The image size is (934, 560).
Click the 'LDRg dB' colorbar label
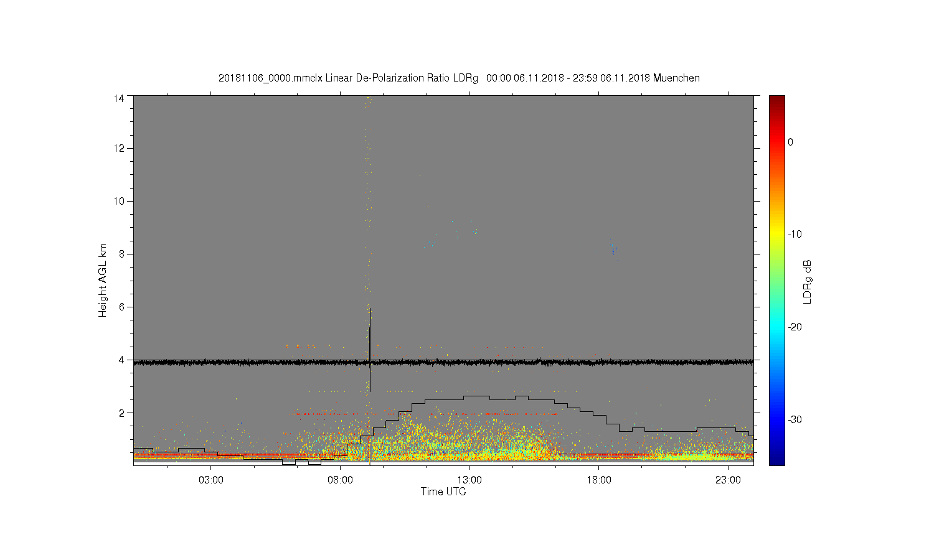(x=808, y=281)
